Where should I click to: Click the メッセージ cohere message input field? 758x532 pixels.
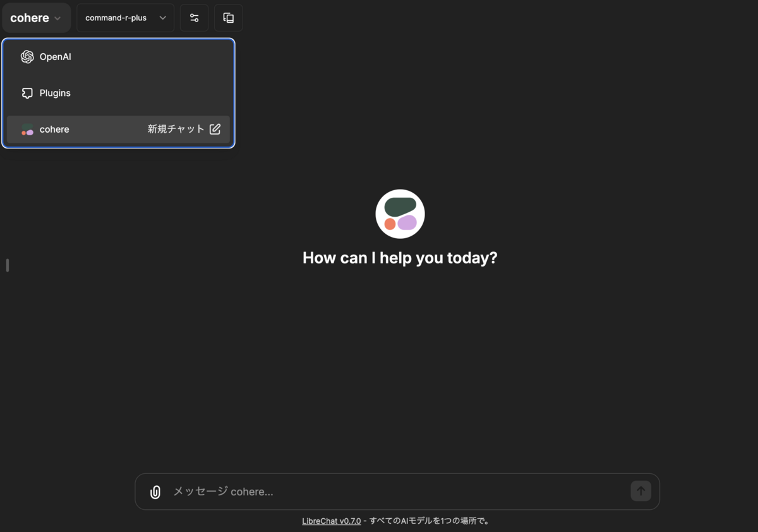click(379, 491)
